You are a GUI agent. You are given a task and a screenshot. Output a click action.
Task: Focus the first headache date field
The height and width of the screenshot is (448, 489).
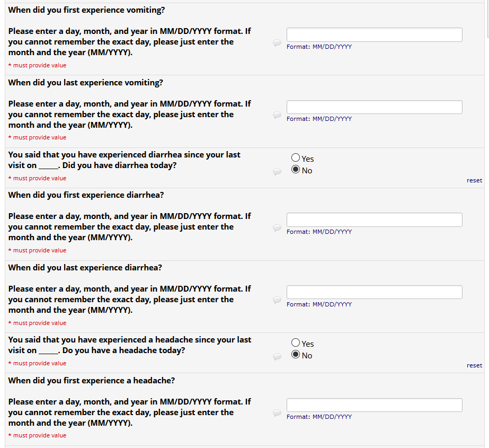[x=374, y=405]
